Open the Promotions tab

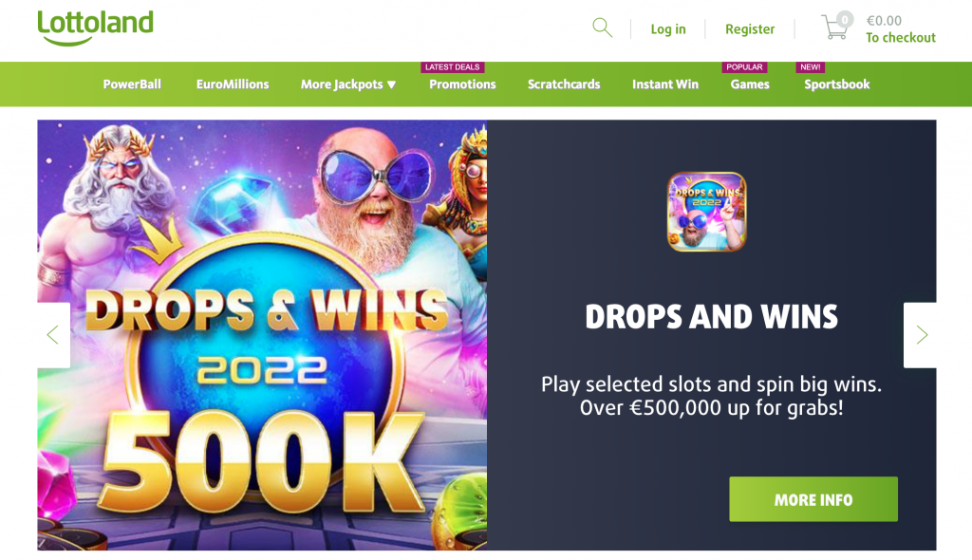[462, 84]
